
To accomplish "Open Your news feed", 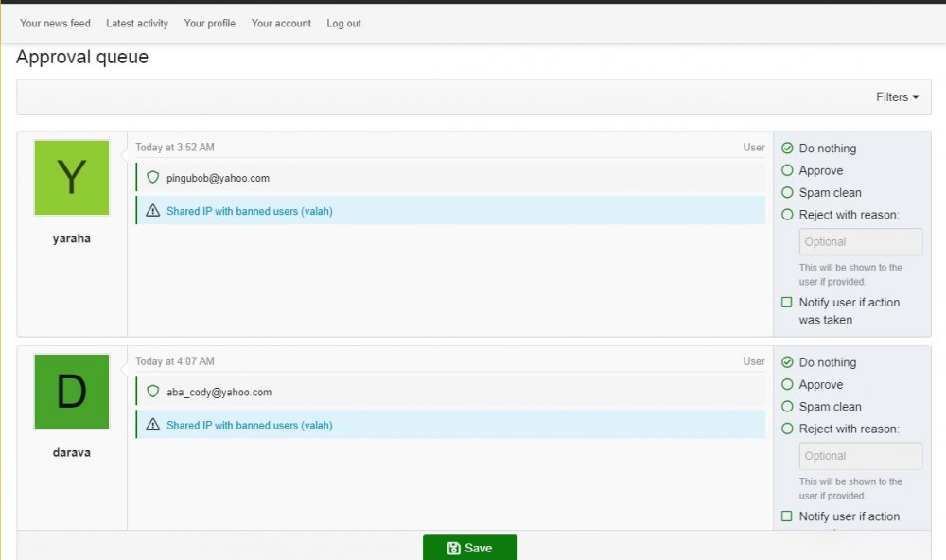I will [x=55, y=24].
